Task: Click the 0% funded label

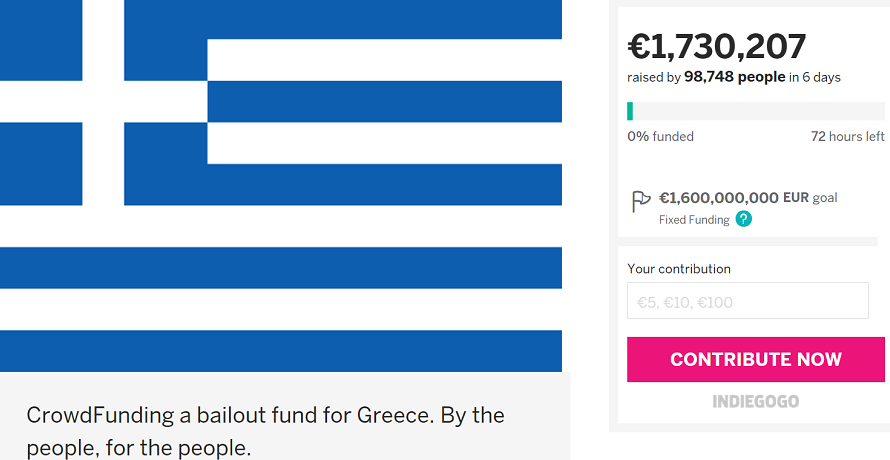Action: (660, 136)
